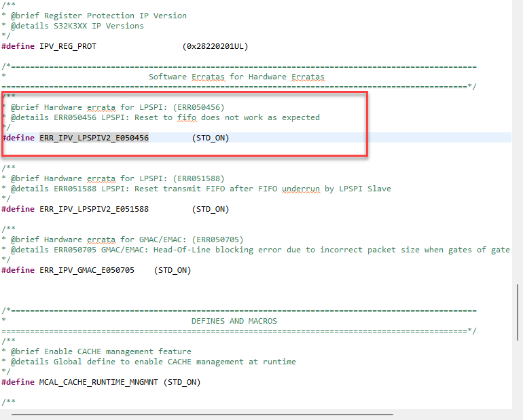This screenshot has width=523, height=420.
Task: Click STD_ON value of MCAL_CACHE_RUNTIME_MNGMNT
Action: pyautogui.click(x=182, y=382)
